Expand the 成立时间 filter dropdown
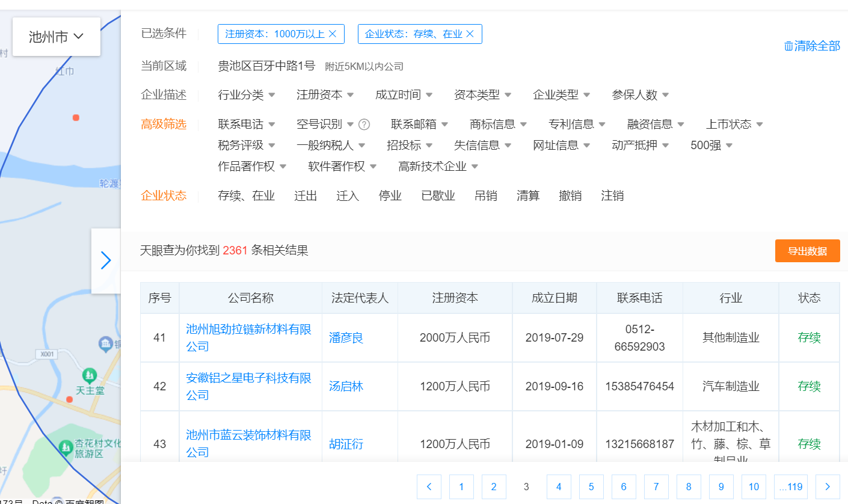 pyautogui.click(x=404, y=94)
